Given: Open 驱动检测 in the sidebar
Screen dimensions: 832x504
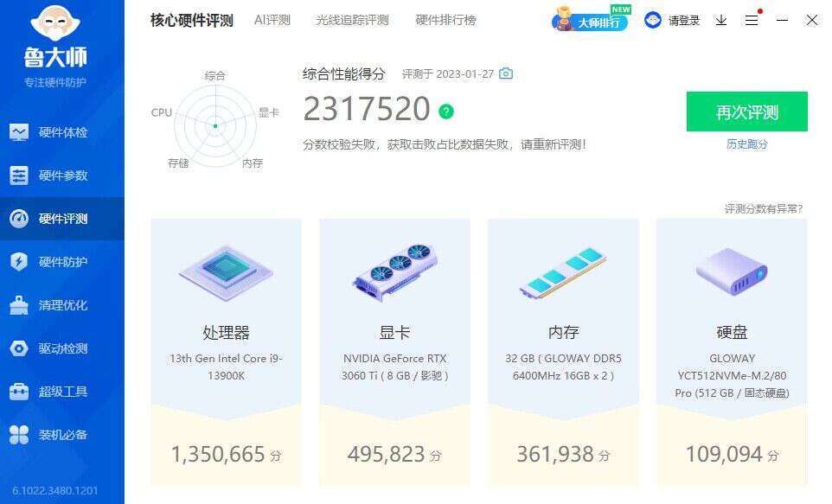Looking at the screenshot, I should click(x=62, y=348).
